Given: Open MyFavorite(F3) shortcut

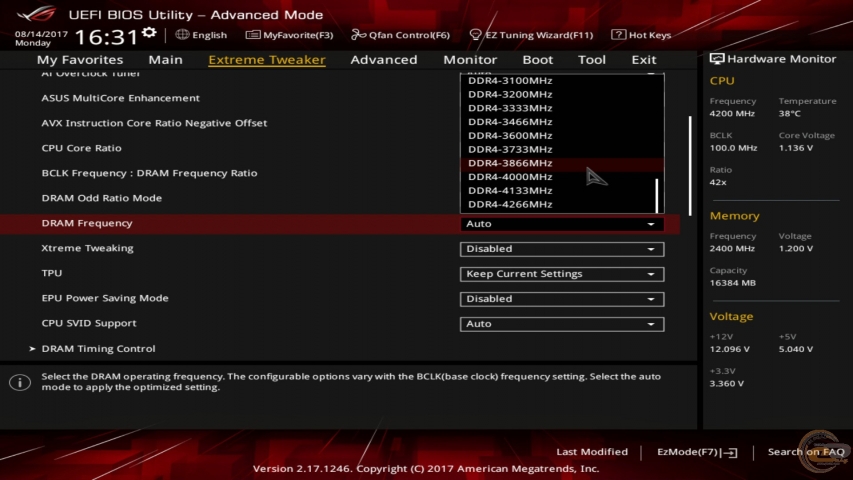Looking at the screenshot, I should 289,35.
